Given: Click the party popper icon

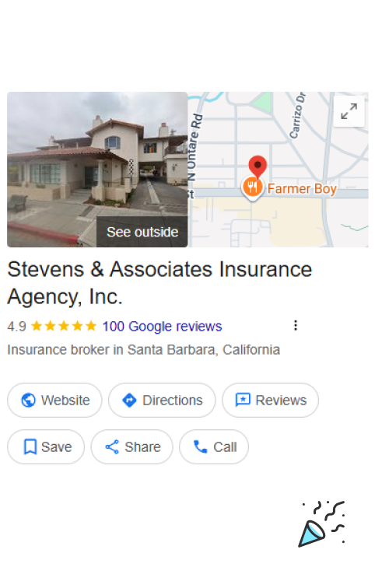Looking at the screenshot, I should coord(322,524).
